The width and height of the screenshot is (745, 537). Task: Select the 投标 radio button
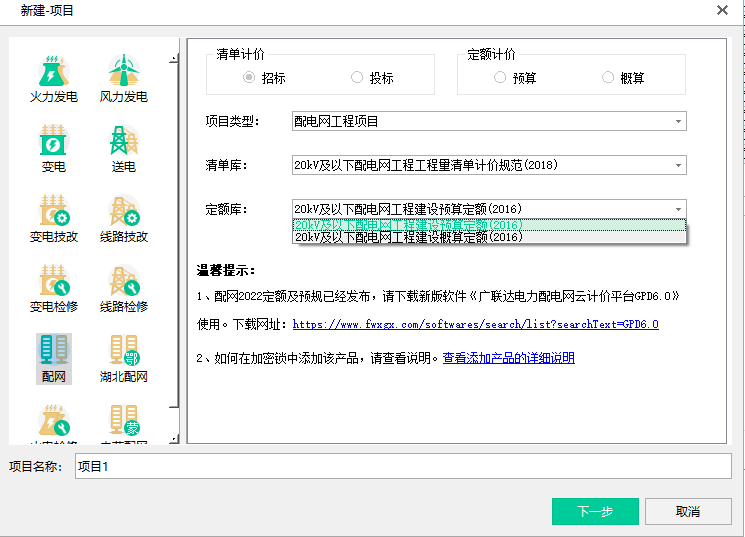(357, 77)
